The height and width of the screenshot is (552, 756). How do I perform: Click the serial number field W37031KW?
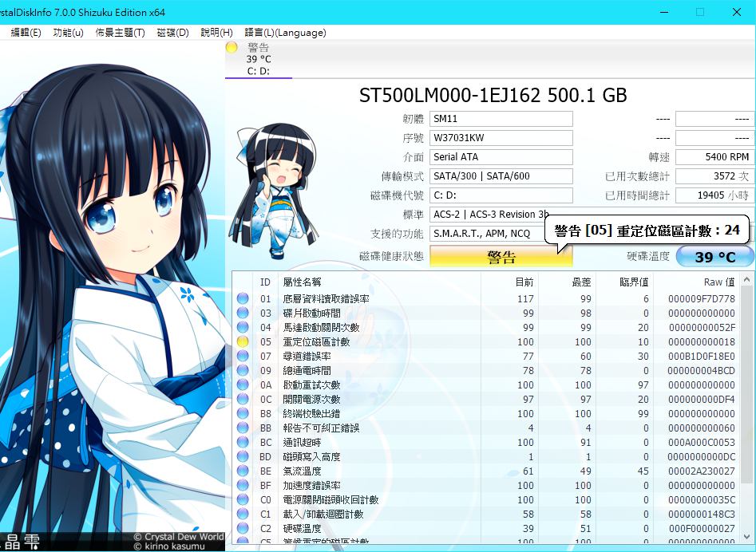[x=501, y=138]
